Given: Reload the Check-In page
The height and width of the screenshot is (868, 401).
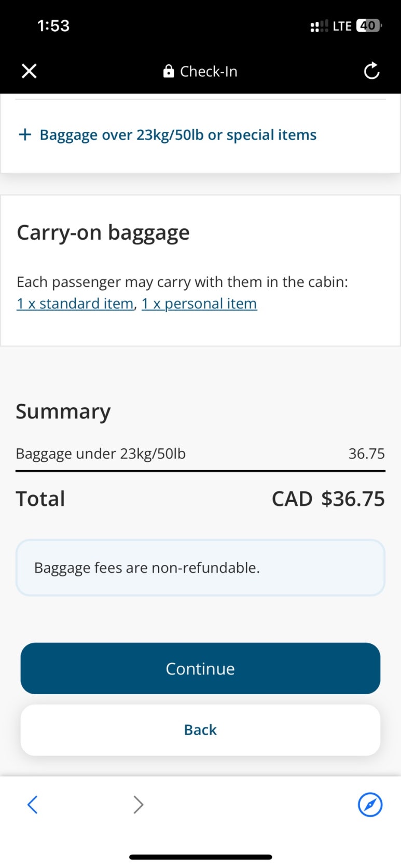Looking at the screenshot, I should point(371,71).
